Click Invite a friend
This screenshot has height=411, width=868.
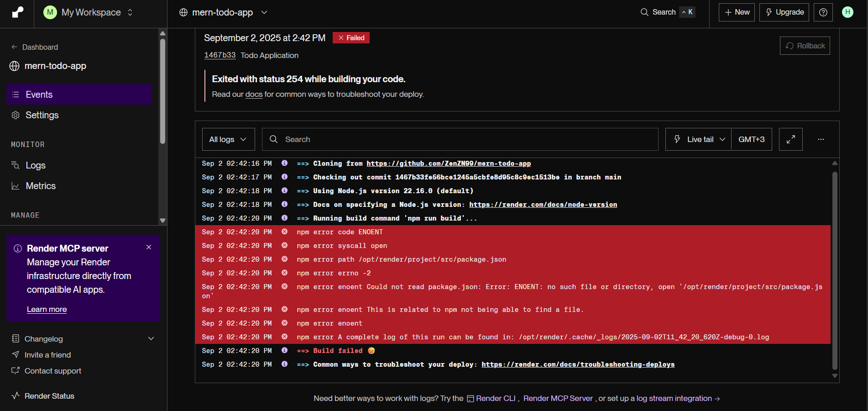[41, 355]
